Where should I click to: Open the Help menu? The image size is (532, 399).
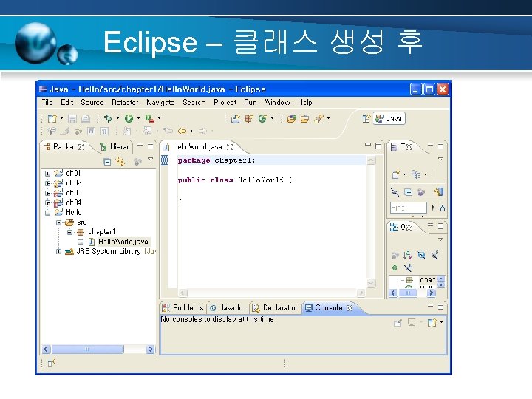(x=305, y=102)
